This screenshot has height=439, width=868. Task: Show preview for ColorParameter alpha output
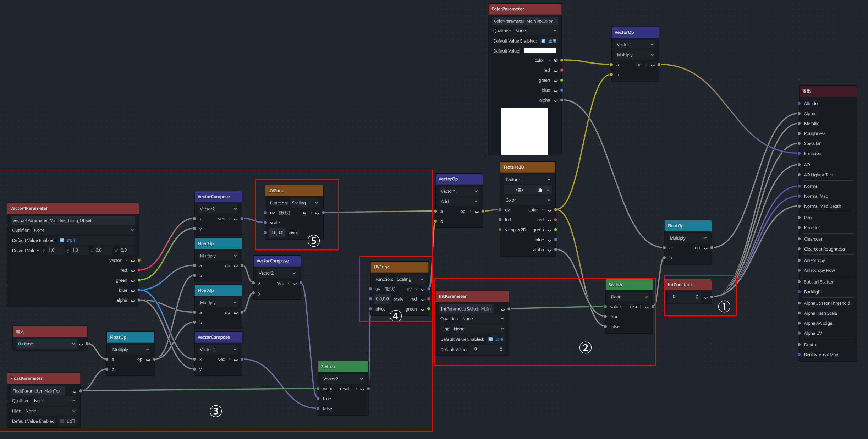[x=555, y=100]
